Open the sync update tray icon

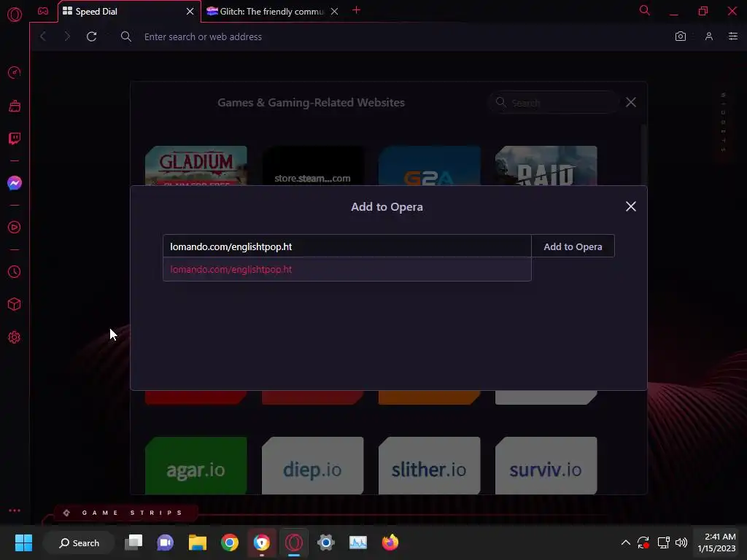(643, 542)
